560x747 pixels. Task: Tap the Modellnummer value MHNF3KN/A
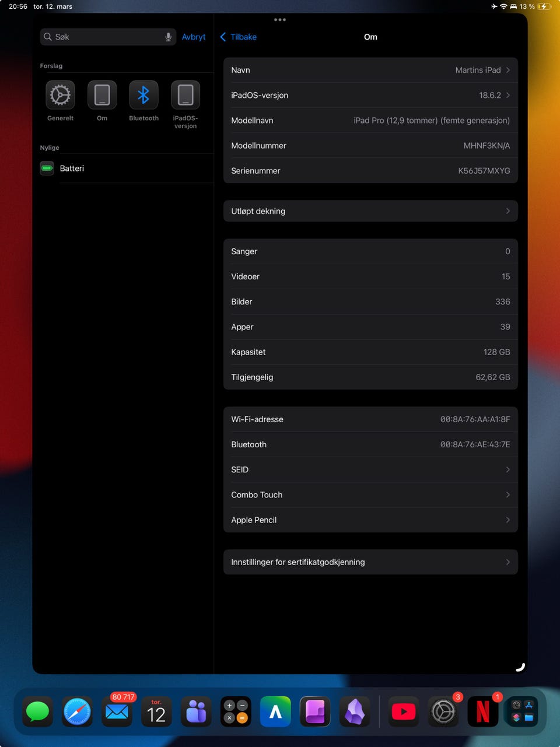[x=487, y=146]
